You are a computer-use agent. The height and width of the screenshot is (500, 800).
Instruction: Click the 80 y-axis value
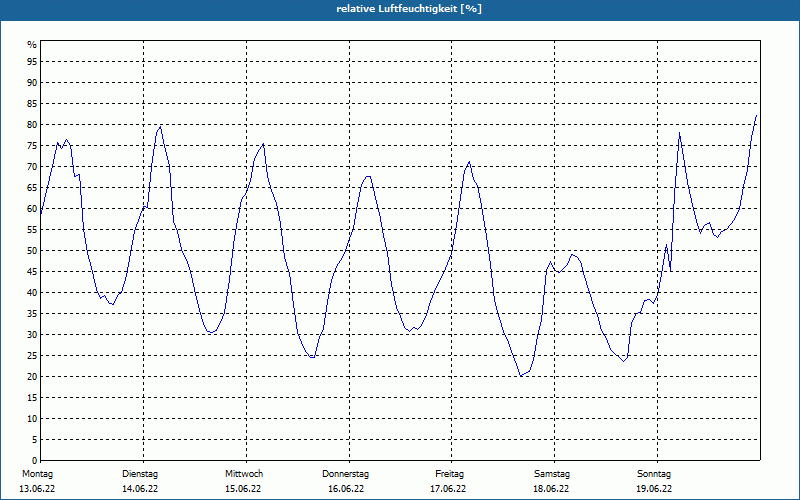point(32,124)
